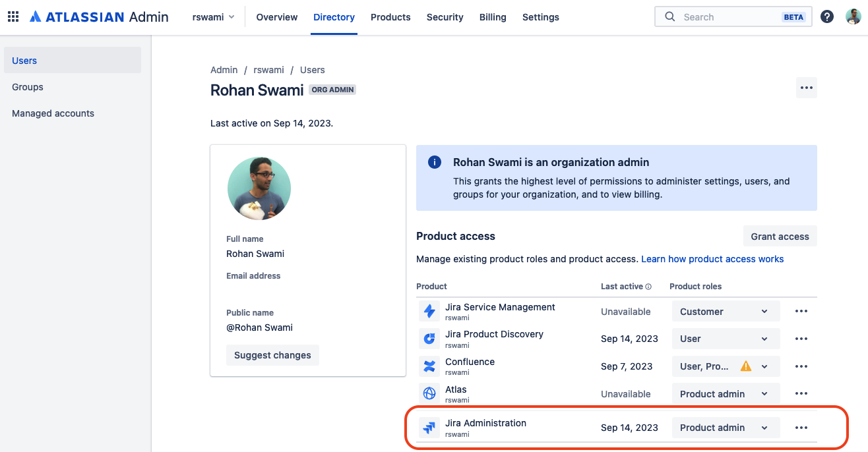Open the Customer role dropdown
The height and width of the screenshot is (452, 868).
(726, 312)
